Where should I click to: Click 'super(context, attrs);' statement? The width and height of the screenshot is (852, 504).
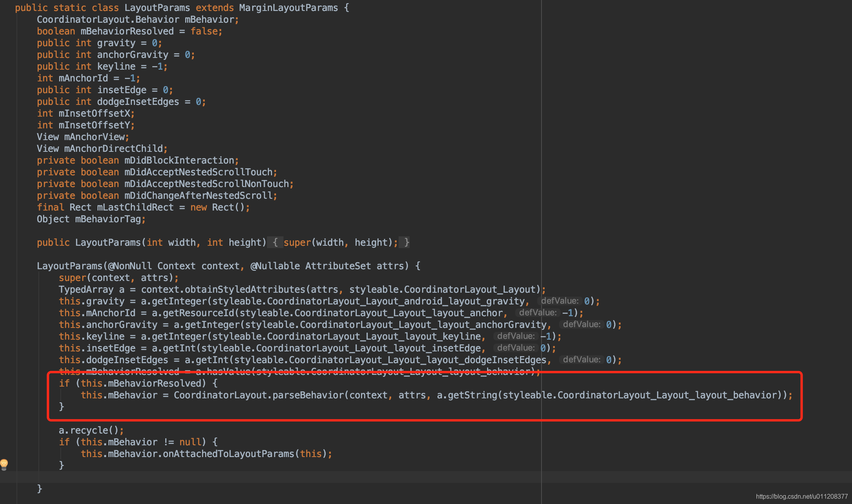point(119,278)
